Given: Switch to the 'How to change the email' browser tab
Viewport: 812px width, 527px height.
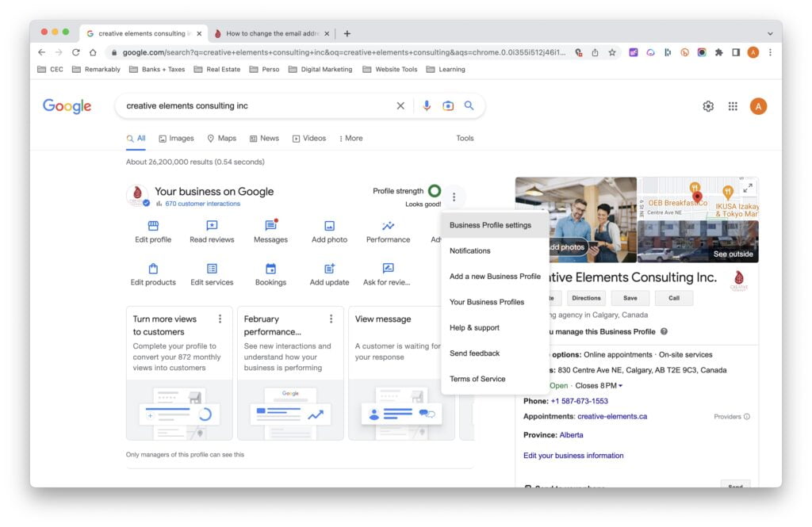Looking at the screenshot, I should [x=271, y=33].
